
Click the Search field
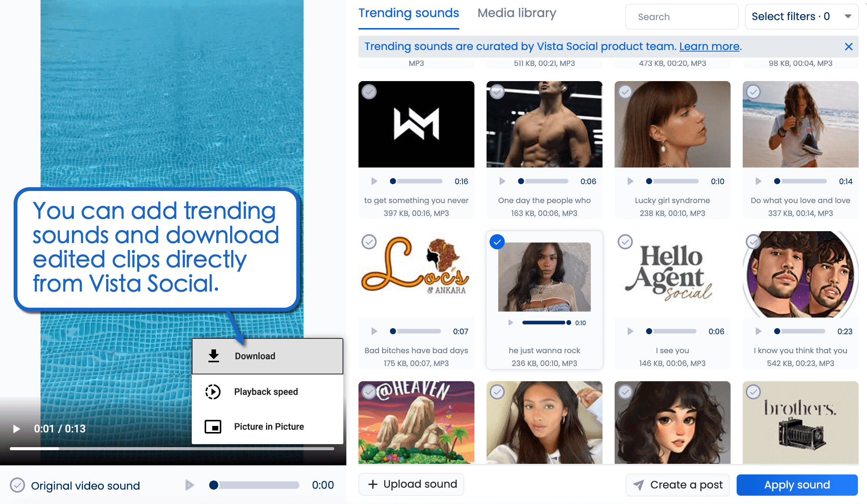click(681, 17)
